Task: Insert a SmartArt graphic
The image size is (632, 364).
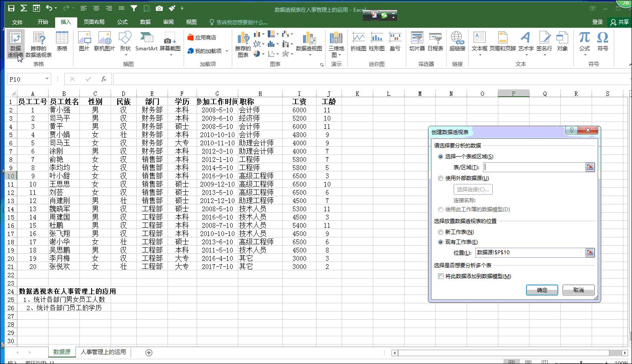Action: pos(146,41)
